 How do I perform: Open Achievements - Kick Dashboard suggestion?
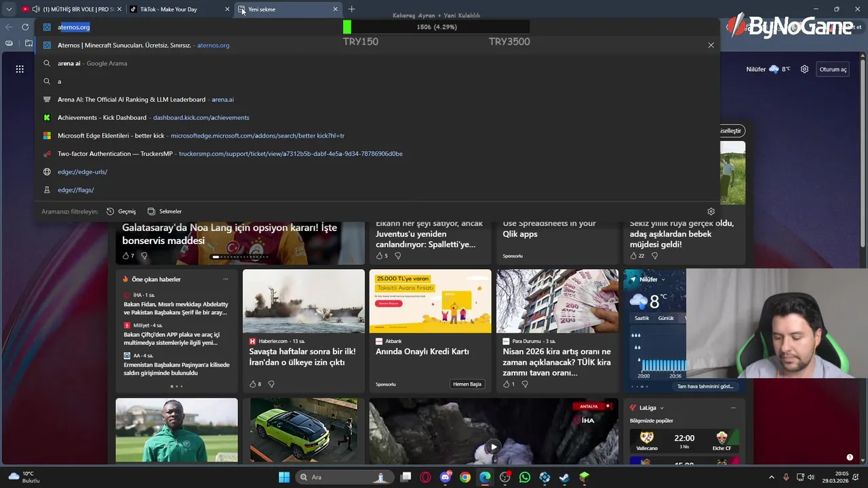[376, 117]
